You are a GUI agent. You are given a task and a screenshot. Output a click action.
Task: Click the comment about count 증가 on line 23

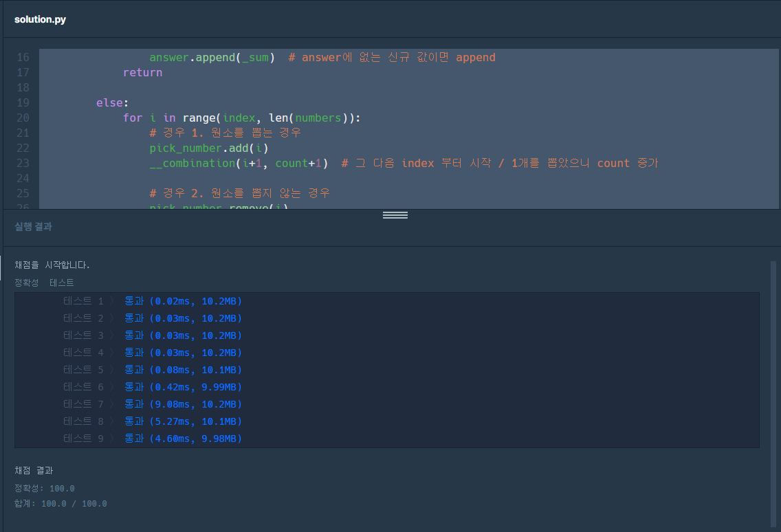pyautogui.click(x=500, y=163)
